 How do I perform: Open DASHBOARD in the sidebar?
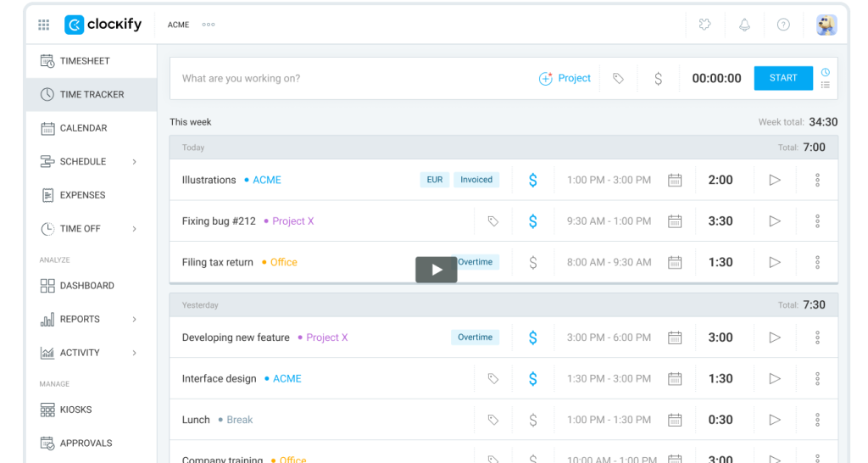pyautogui.click(x=92, y=286)
